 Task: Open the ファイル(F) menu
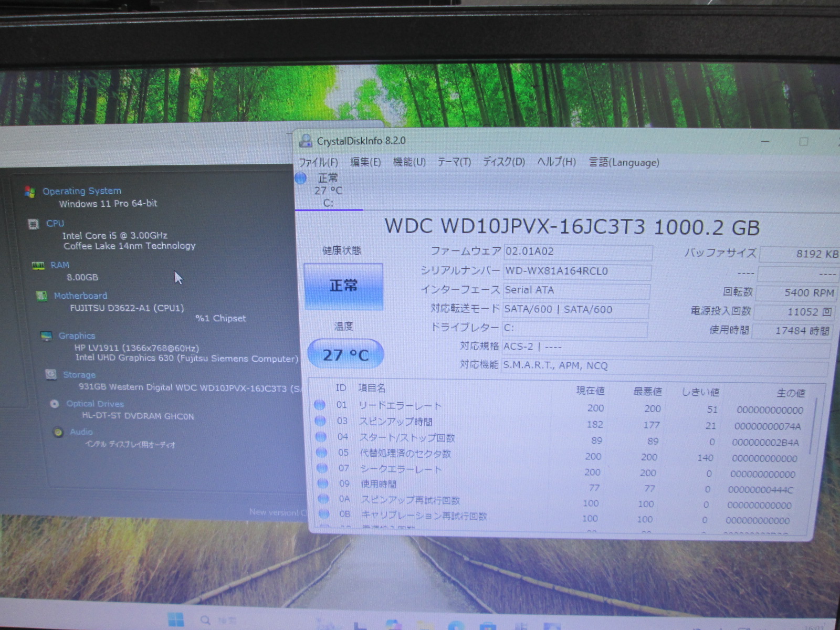point(318,162)
